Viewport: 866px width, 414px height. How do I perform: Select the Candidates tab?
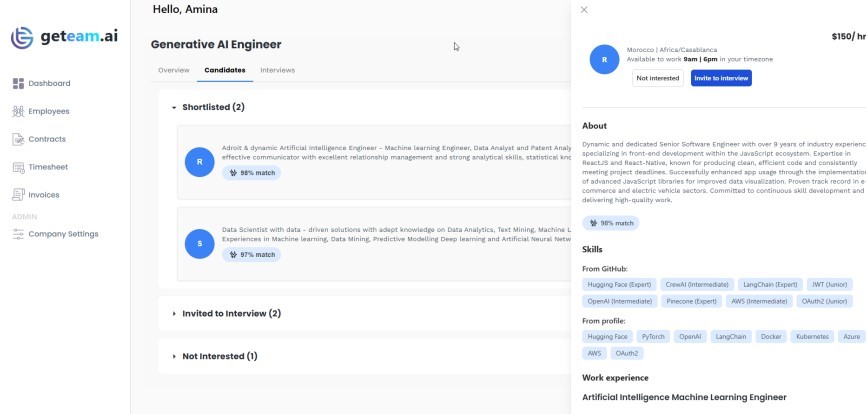tap(225, 70)
